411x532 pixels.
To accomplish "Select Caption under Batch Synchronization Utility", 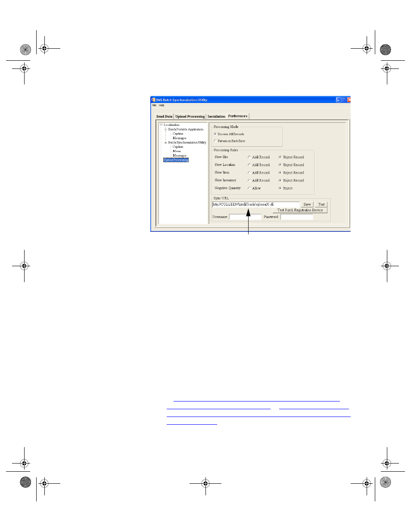I will 178,147.
